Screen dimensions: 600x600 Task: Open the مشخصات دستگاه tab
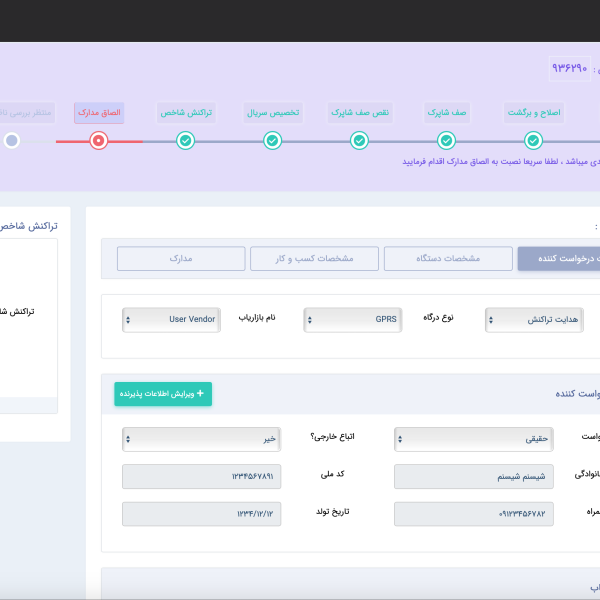tap(447, 258)
